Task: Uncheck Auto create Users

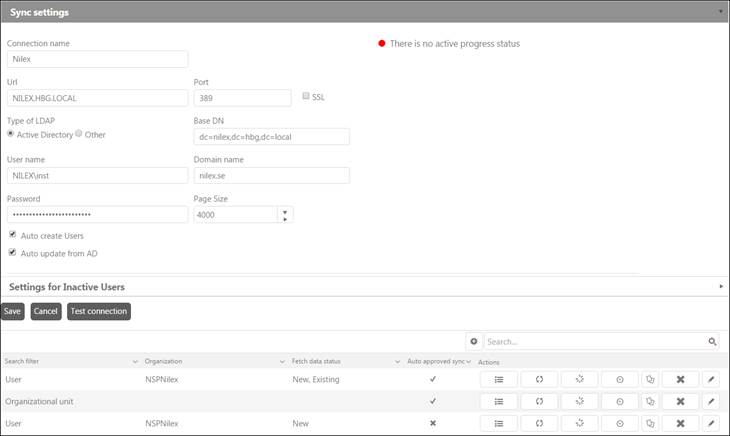Action: 12,235
